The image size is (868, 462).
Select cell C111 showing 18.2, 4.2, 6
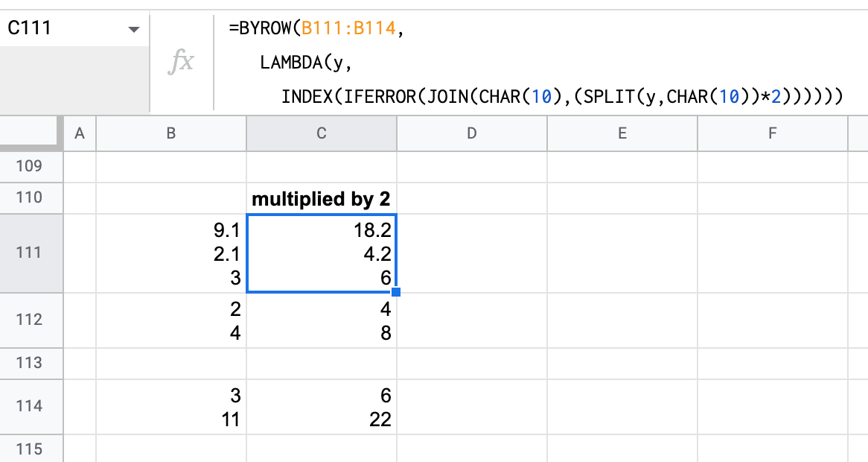coord(322,253)
